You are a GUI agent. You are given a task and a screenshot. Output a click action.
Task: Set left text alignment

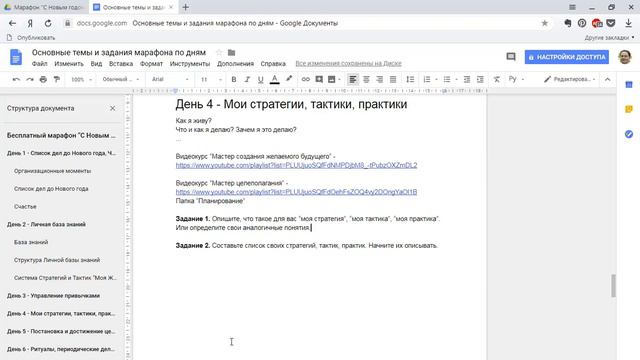coord(353,79)
